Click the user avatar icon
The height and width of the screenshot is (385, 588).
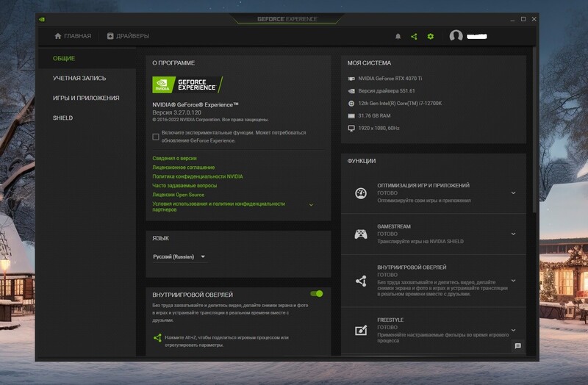456,36
